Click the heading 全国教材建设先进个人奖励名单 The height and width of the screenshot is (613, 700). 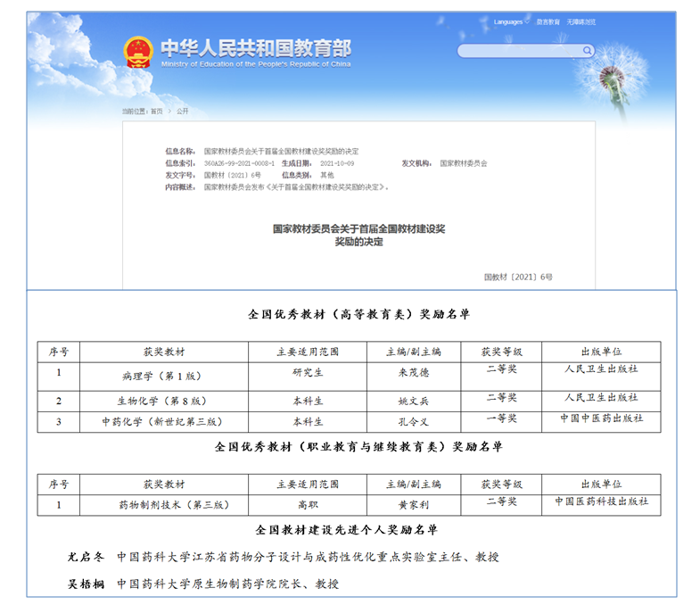(x=347, y=530)
